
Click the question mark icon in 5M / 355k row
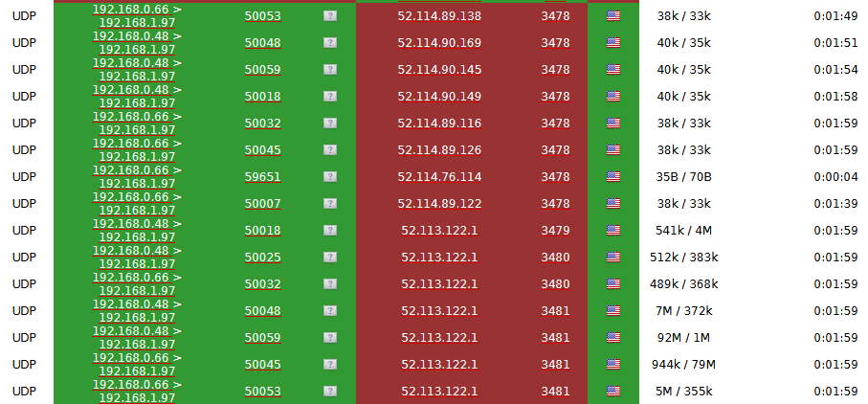[x=330, y=392]
